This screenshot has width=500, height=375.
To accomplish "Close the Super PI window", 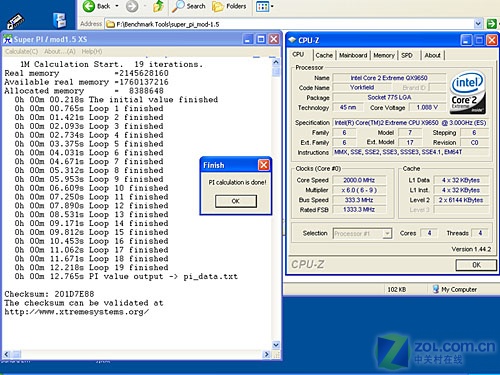I will pyautogui.click(x=274, y=39).
